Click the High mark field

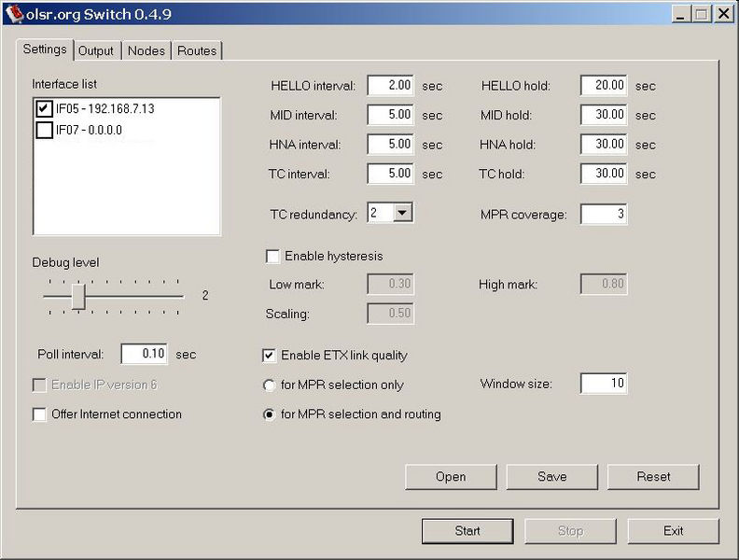click(604, 284)
